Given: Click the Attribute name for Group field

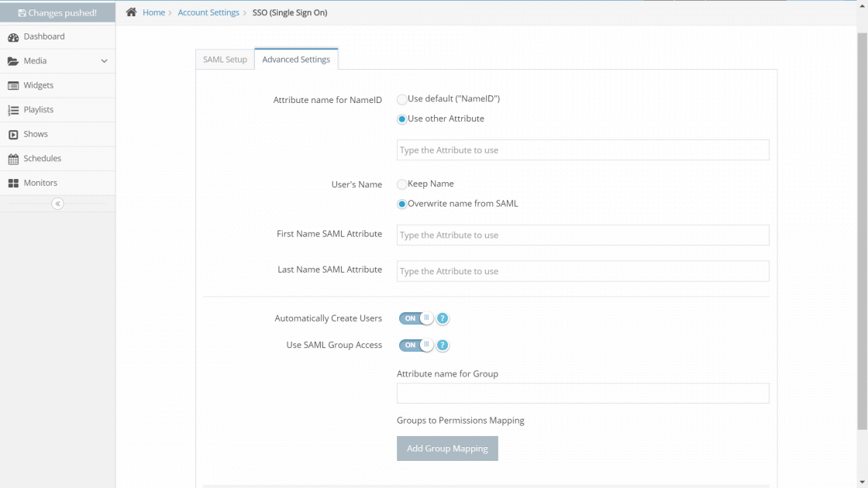Looking at the screenshot, I should (x=582, y=393).
